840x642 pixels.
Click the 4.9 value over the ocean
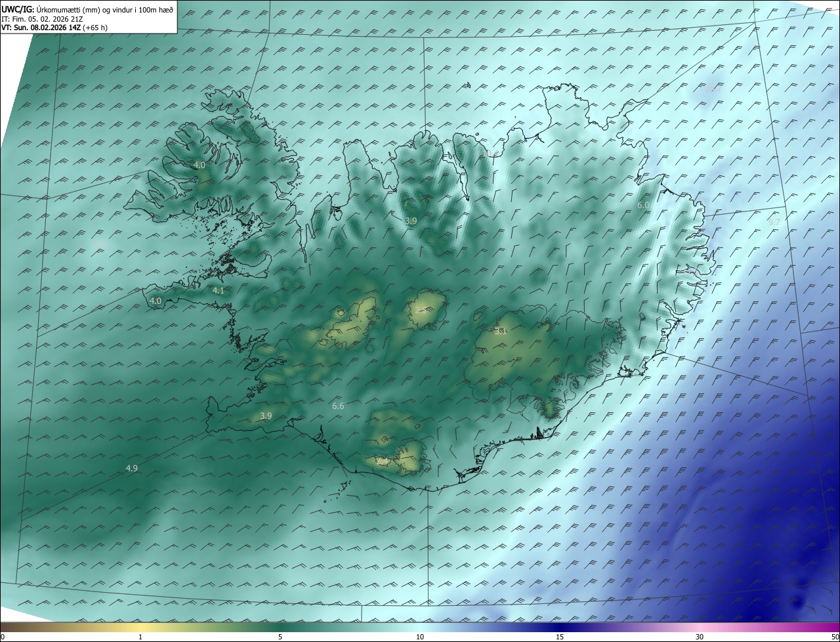132,468
